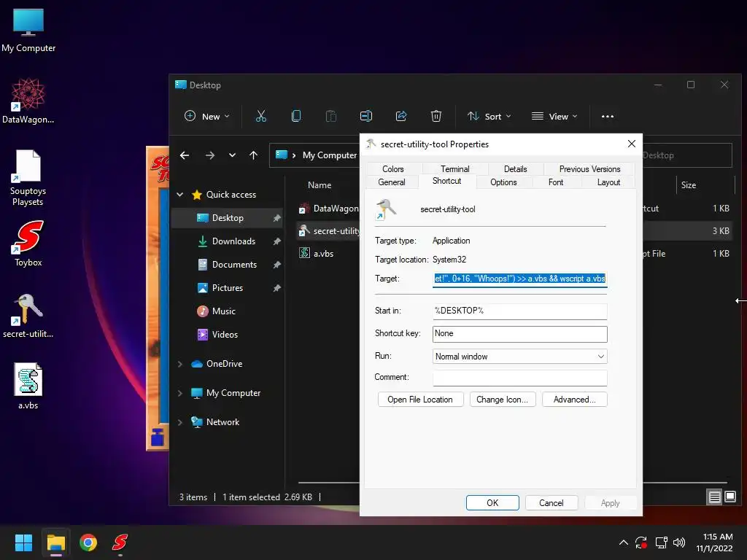
Task: Switch to the Colors tab
Action: (x=393, y=168)
